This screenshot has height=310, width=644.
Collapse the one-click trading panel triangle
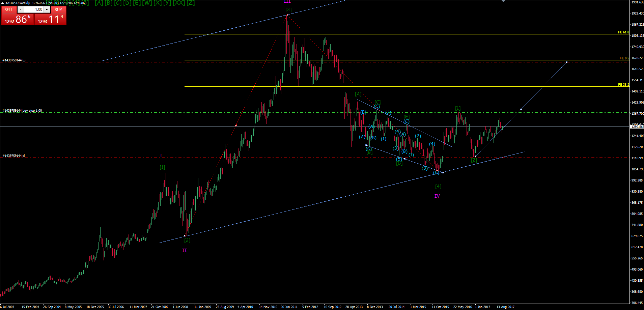pyautogui.click(x=2, y=3)
